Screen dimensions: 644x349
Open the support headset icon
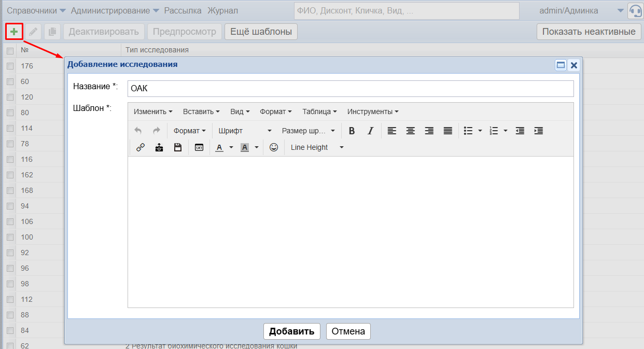click(635, 11)
